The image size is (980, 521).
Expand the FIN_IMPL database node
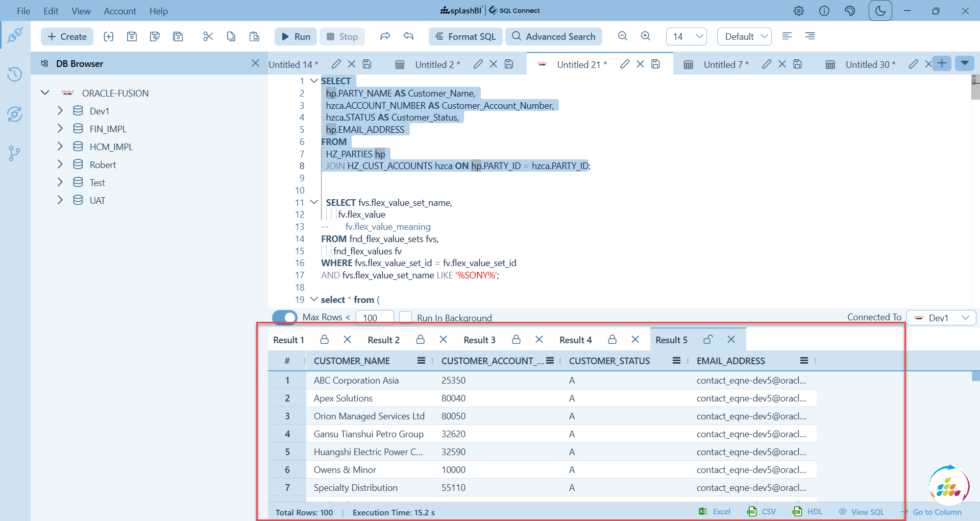coord(60,129)
